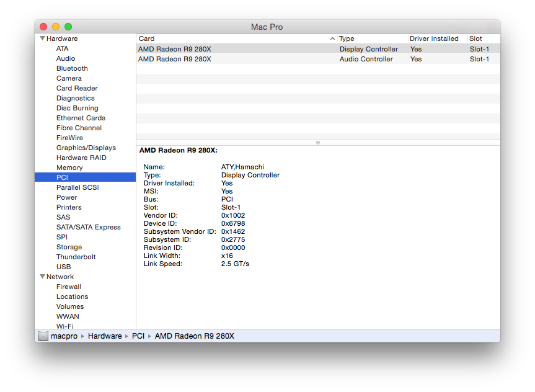Click the split pane divider handle
The image size is (535, 392).
318,143
